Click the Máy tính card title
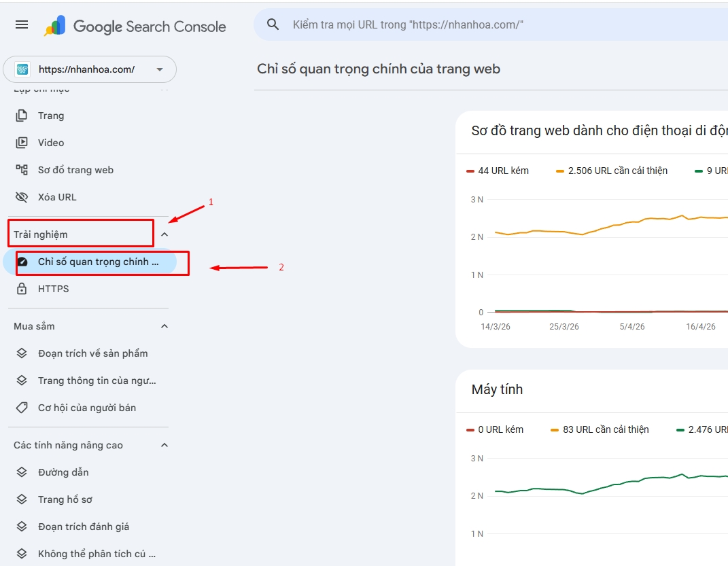This screenshot has width=728, height=566. click(x=497, y=389)
